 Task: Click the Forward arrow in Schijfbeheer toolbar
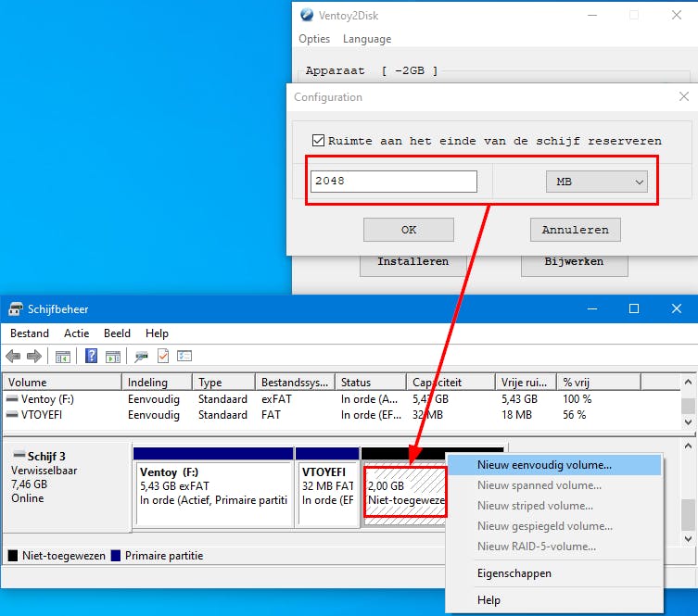pyautogui.click(x=34, y=357)
